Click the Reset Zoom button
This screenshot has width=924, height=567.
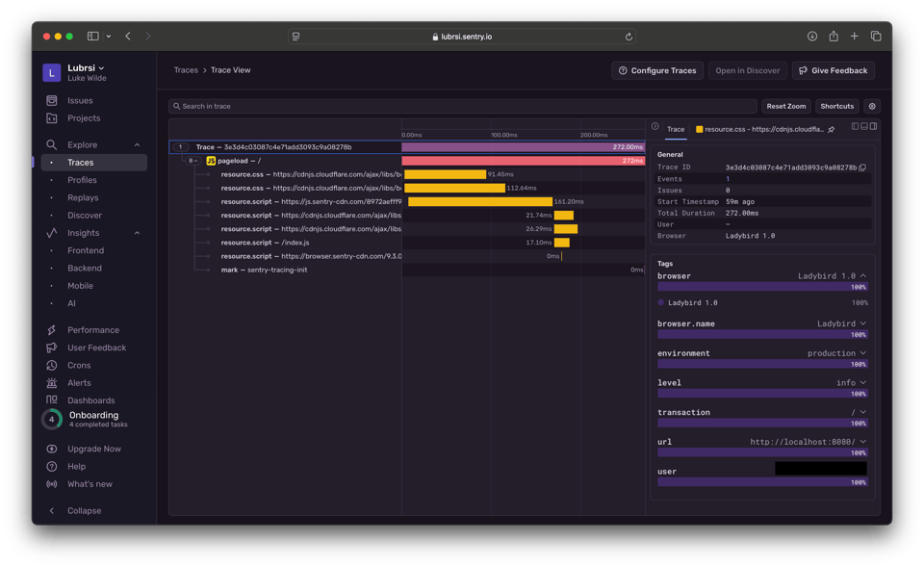point(785,107)
